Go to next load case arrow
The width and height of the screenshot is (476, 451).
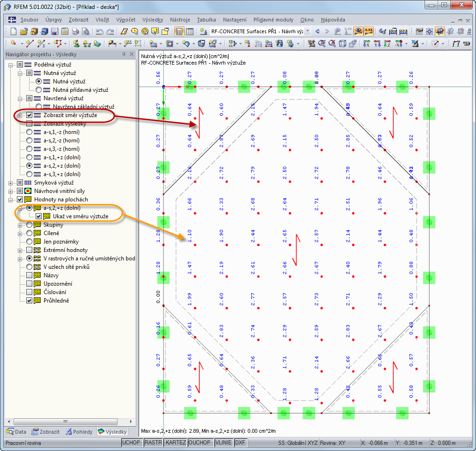pos(327,31)
